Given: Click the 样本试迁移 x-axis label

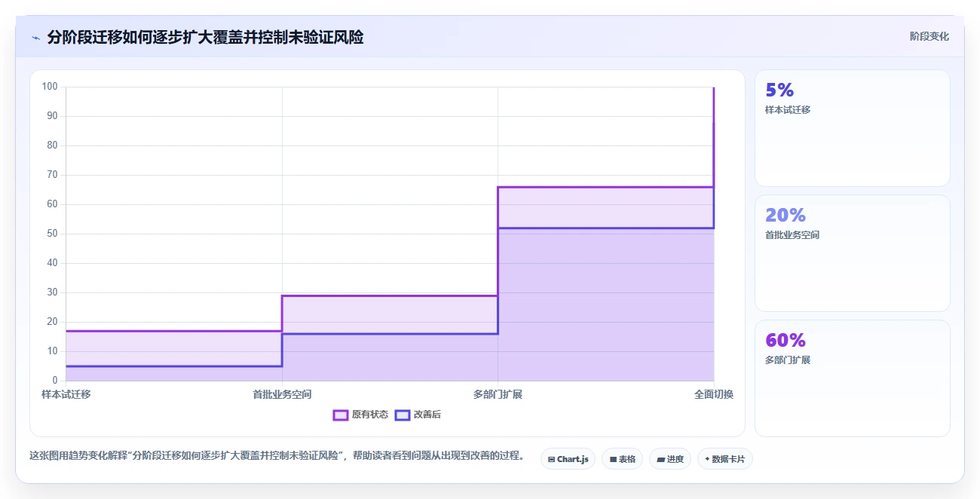Looking at the screenshot, I should (66, 394).
